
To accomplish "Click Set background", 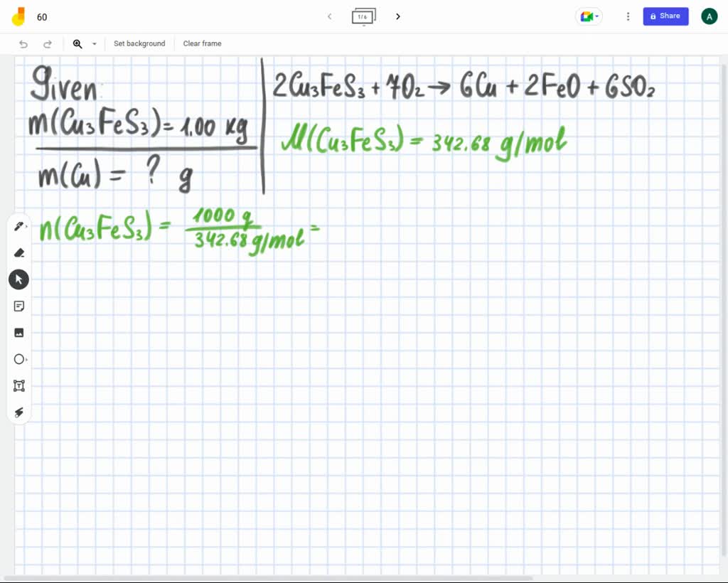I will (x=139, y=43).
